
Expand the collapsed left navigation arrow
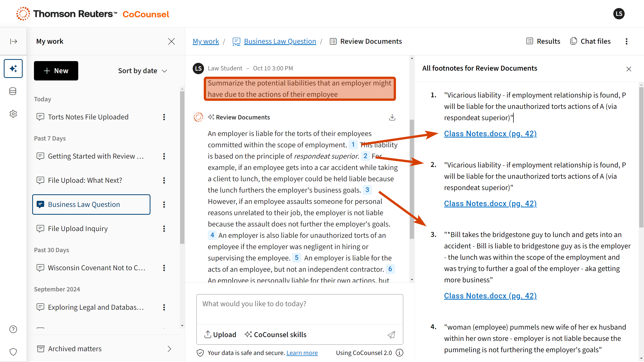coord(13,41)
